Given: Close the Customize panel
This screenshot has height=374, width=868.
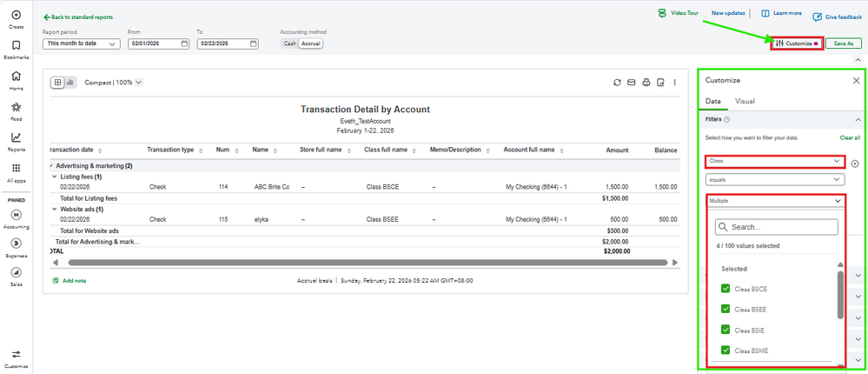Looking at the screenshot, I should 857,81.
